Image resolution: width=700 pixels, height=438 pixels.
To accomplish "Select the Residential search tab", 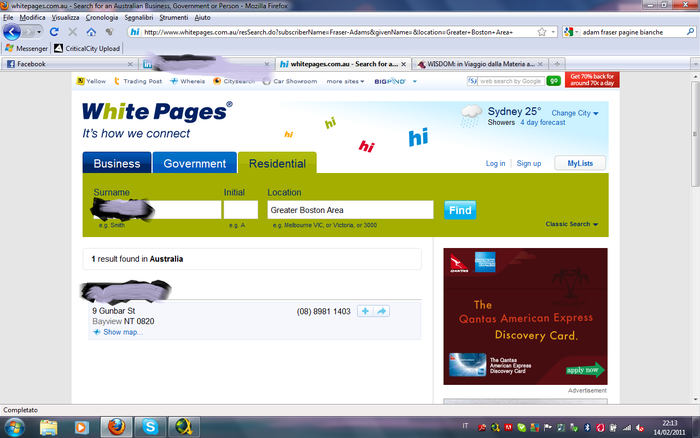I will [x=277, y=163].
